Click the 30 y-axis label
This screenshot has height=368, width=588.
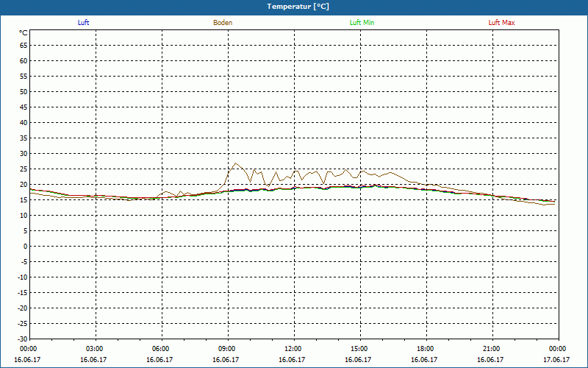coord(24,154)
